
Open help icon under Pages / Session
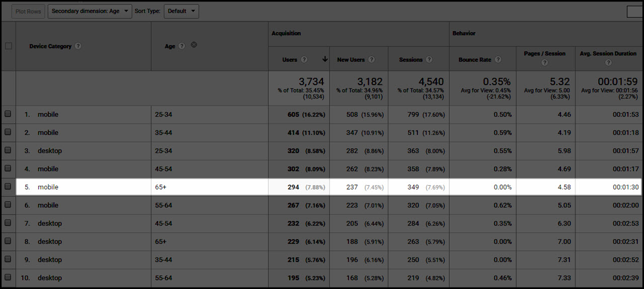545,63
